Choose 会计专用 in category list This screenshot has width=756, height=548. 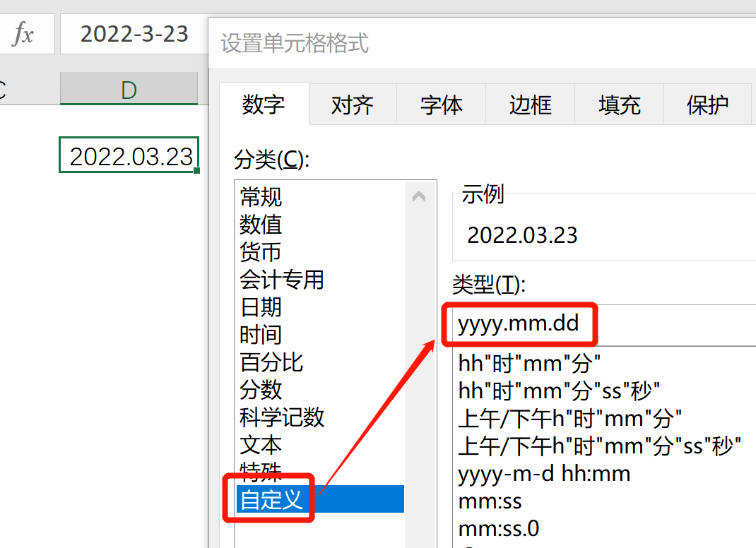point(320,280)
